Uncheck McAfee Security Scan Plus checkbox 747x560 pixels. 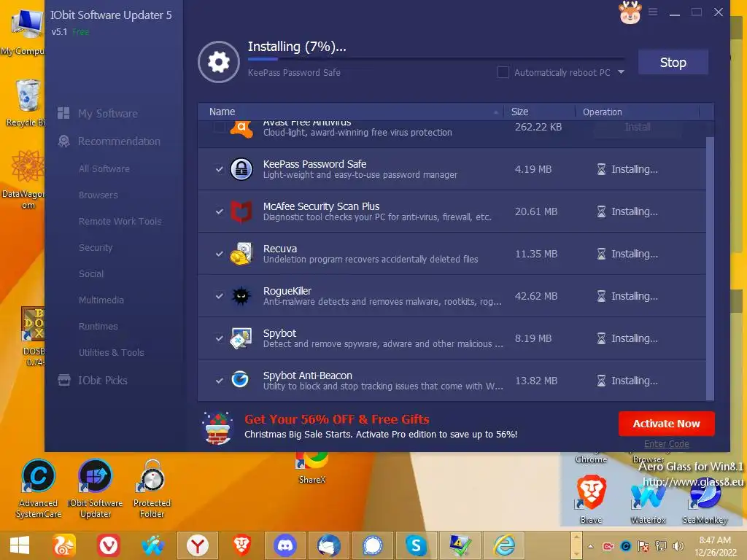pos(219,211)
